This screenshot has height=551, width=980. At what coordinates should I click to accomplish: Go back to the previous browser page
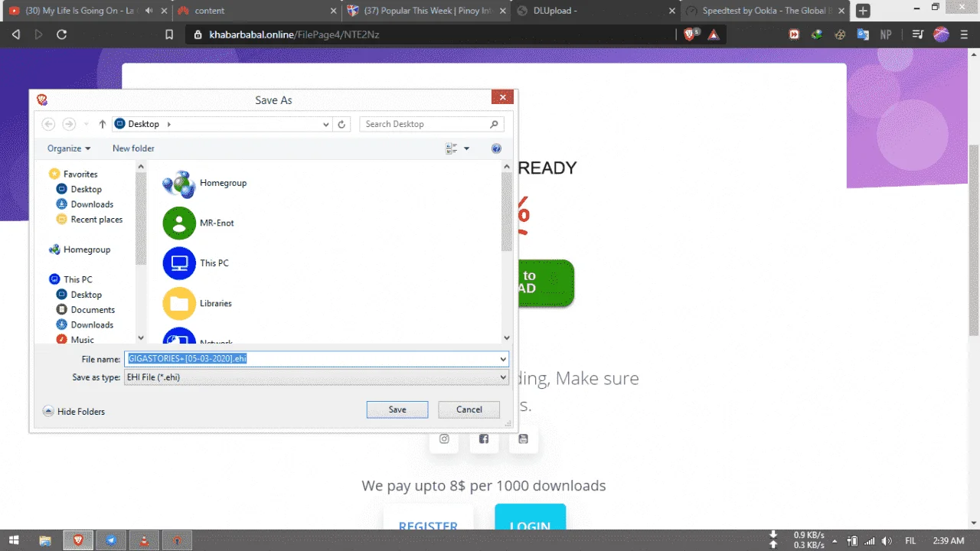(x=16, y=34)
